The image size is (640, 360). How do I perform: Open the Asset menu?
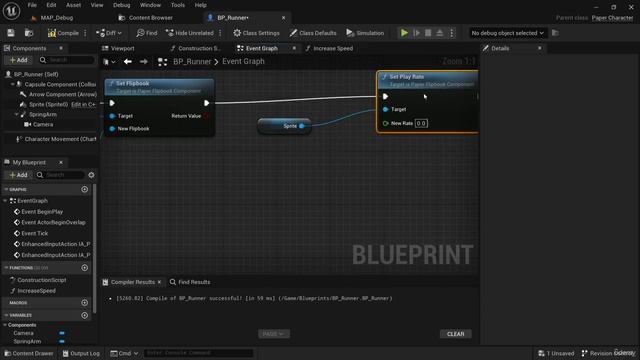pos(73,5)
